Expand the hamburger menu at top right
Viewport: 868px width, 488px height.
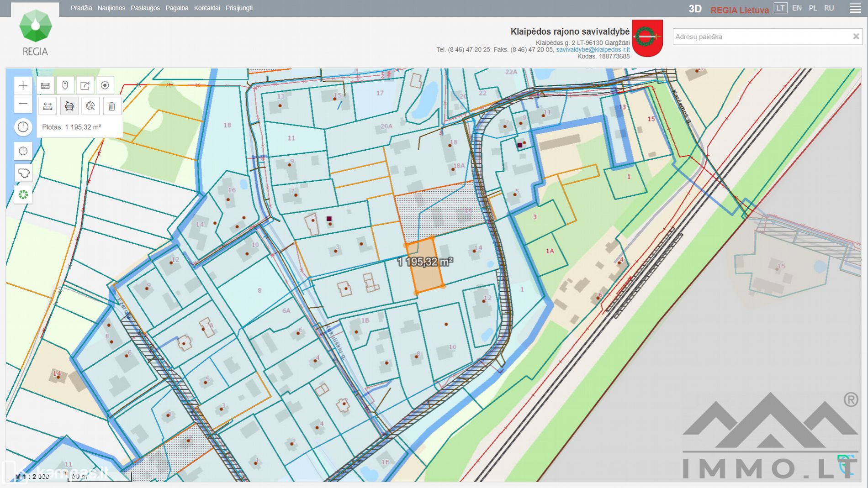click(x=855, y=8)
